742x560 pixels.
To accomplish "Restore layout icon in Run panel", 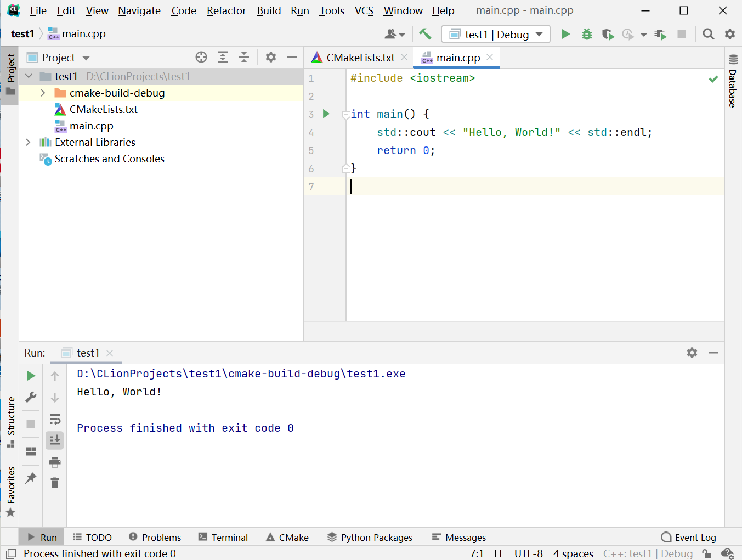I will (x=31, y=451).
